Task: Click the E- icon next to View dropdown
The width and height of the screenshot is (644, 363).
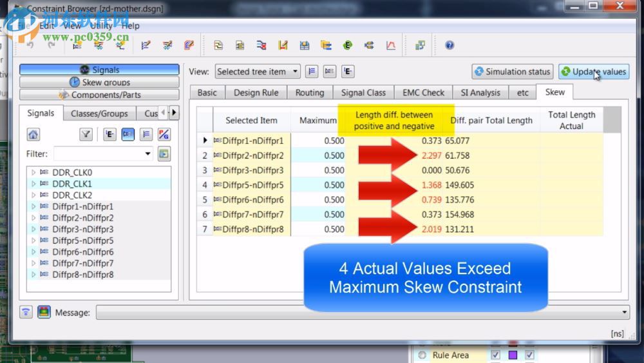Action: click(x=348, y=72)
